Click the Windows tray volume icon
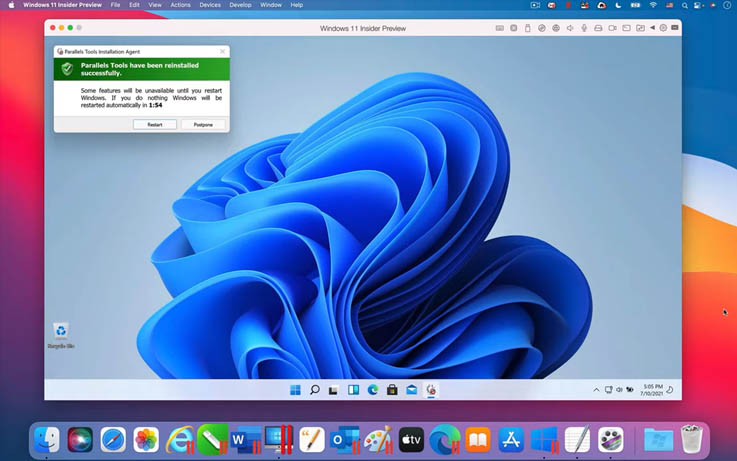 [x=619, y=390]
